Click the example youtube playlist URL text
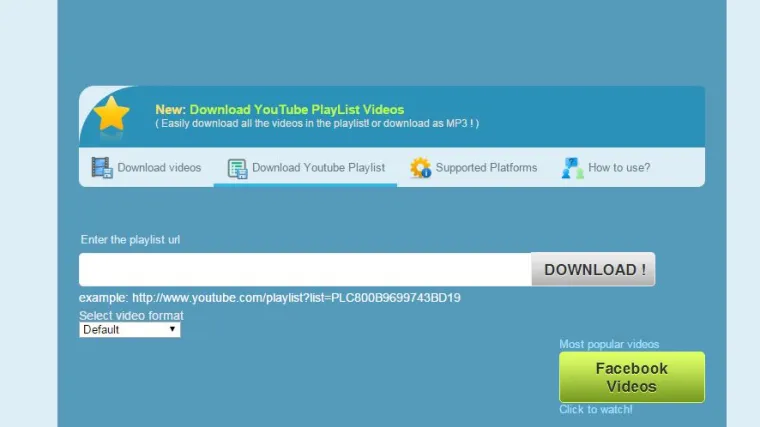Screen dimensions: 760x427 click(x=296, y=298)
